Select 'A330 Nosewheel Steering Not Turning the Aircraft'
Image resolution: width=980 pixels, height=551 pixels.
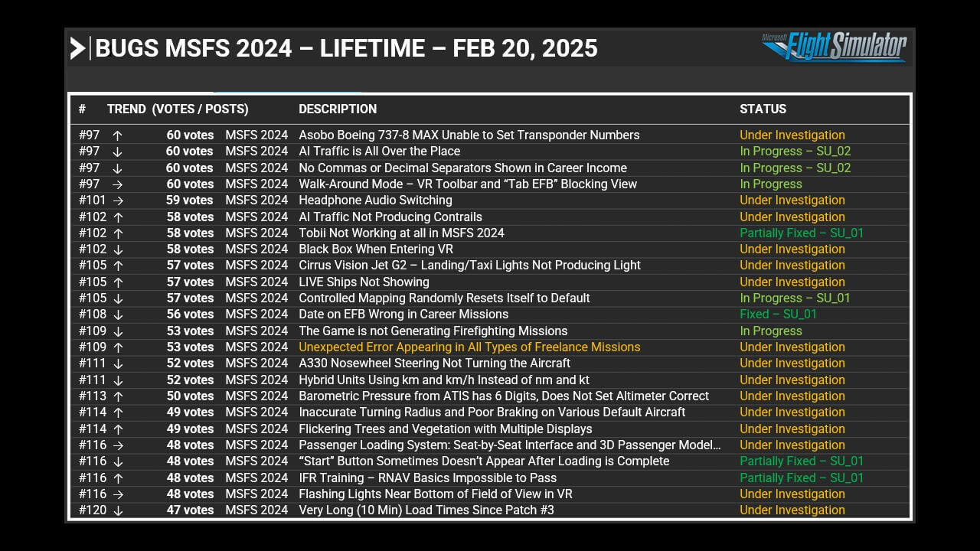pyautogui.click(x=434, y=364)
